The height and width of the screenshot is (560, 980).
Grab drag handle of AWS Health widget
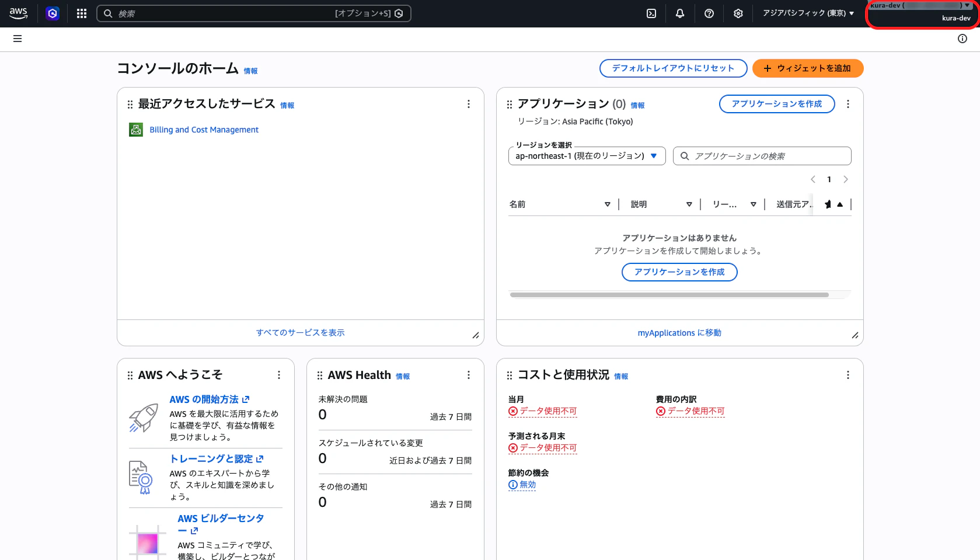coord(320,375)
